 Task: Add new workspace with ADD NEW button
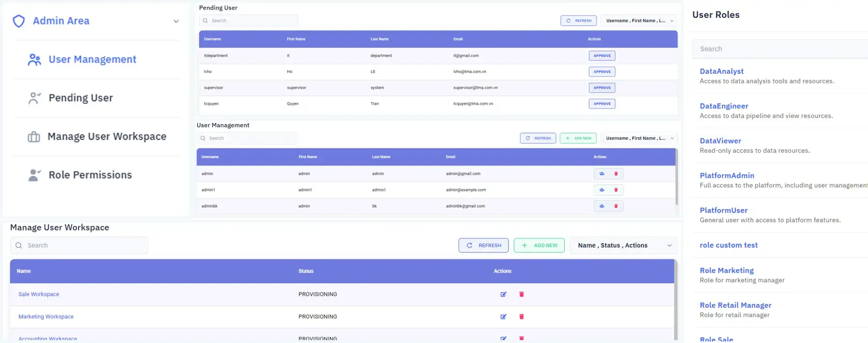pyautogui.click(x=539, y=245)
